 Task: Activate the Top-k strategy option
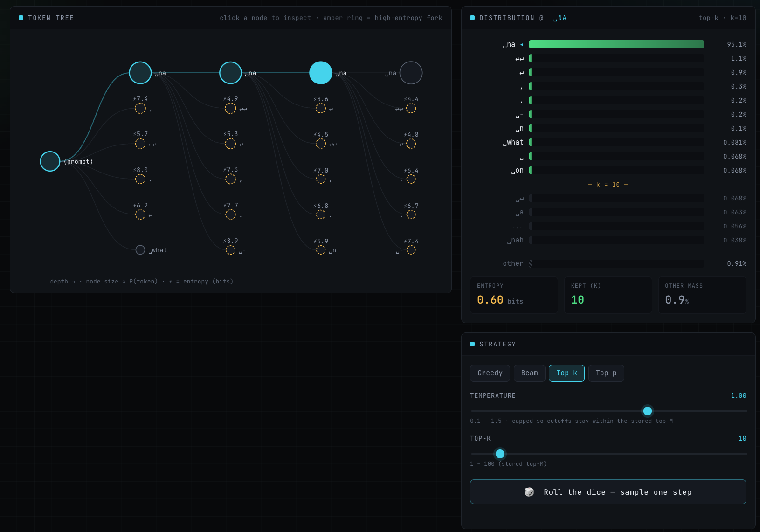(x=567, y=373)
